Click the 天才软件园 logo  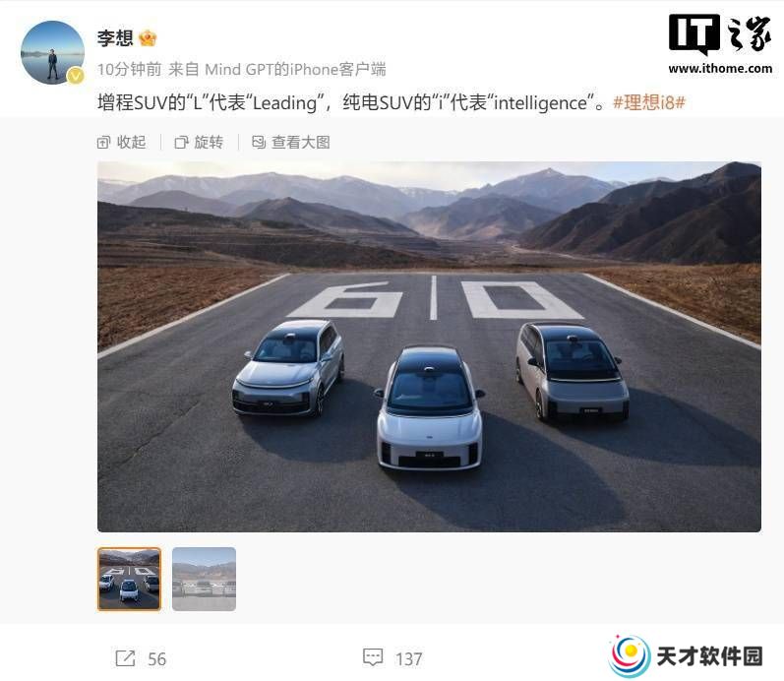click(686, 656)
